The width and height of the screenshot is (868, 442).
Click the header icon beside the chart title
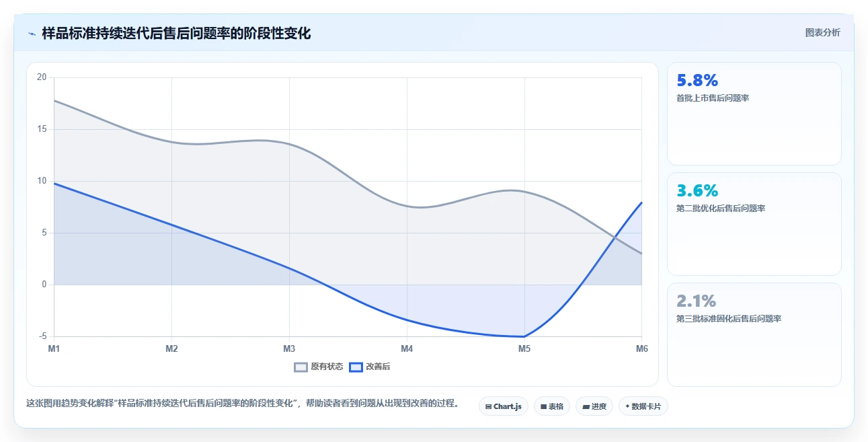click(32, 34)
